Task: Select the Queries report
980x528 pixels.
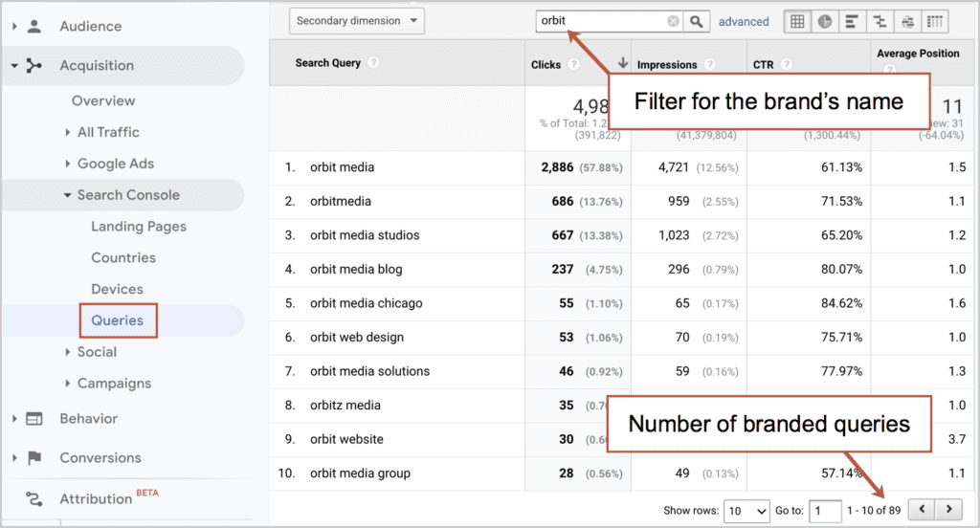Action: [x=118, y=320]
